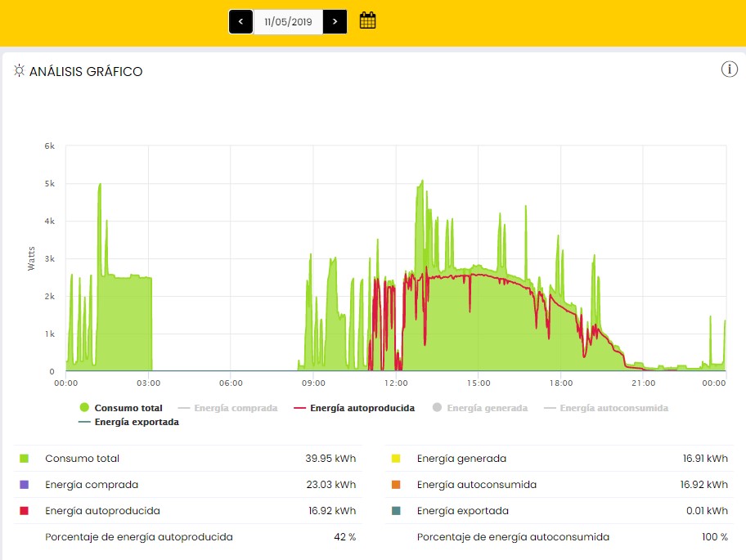The height and width of the screenshot is (560, 746).
Task: Click the teal Energía exportada swatch
Action: pyautogui.click(x=396, y=511)
